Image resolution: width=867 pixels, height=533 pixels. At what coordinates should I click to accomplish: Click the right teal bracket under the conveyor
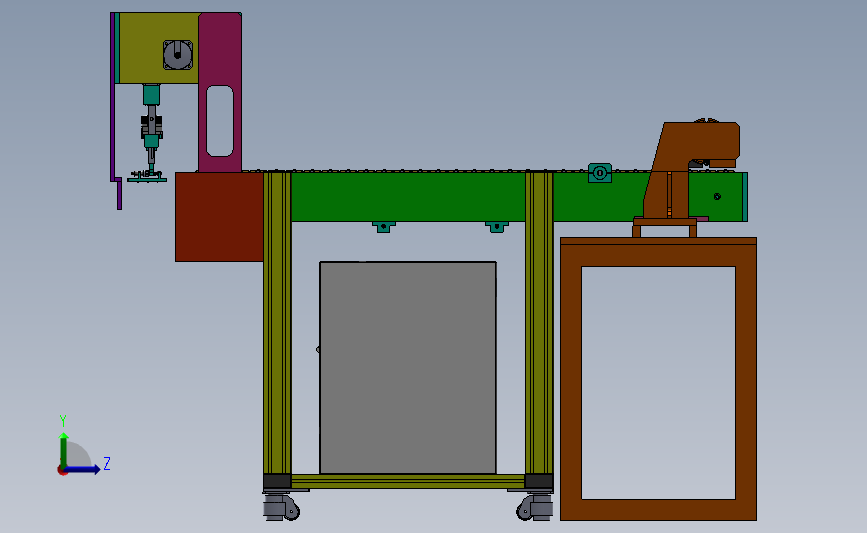[497, 227]
